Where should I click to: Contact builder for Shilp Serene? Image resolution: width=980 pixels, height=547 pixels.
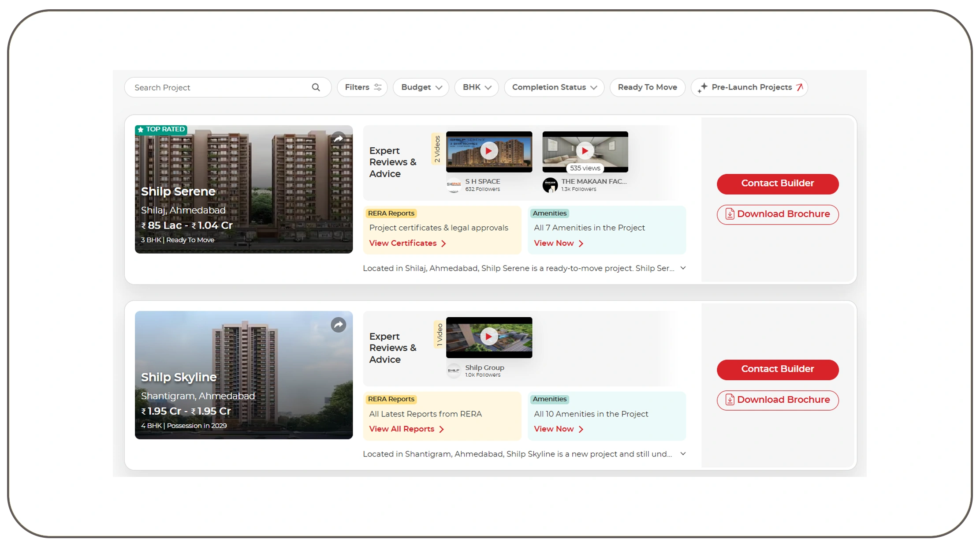tap(778, 184)
